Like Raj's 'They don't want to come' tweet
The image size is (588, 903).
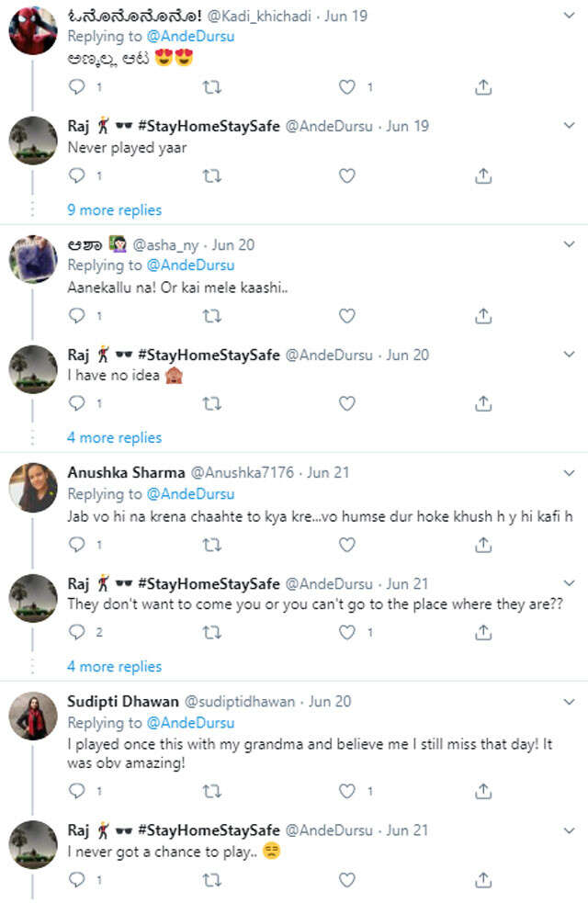[347, 631]
